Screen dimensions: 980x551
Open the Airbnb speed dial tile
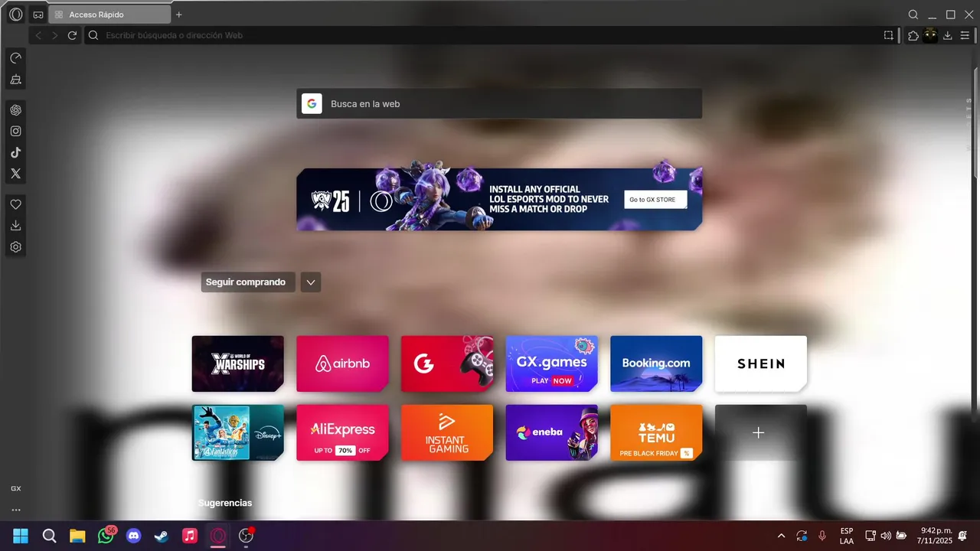click(x=342, y=364)
